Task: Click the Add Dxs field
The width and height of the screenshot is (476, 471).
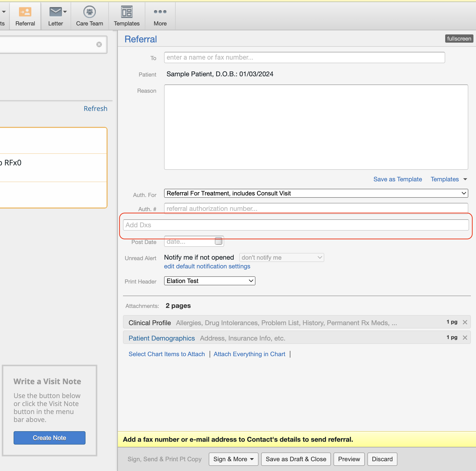Action: click(296, 225)
